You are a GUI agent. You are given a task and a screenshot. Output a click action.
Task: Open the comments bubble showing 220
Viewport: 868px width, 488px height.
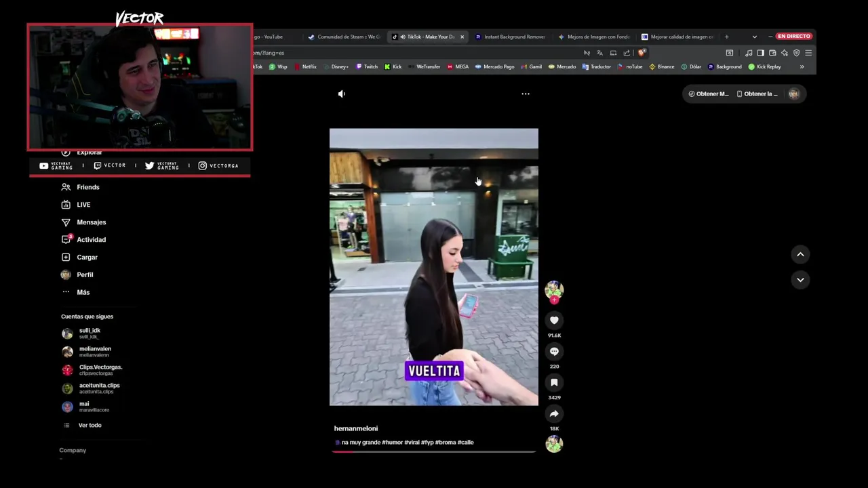pyautogui.click(x=554, y=351)
